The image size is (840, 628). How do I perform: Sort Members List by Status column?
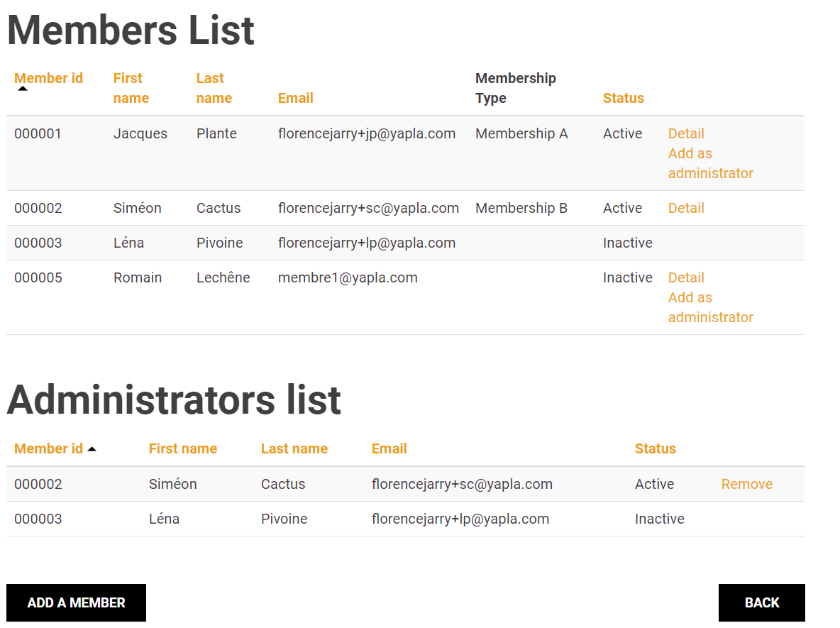(x=623, y=98)
